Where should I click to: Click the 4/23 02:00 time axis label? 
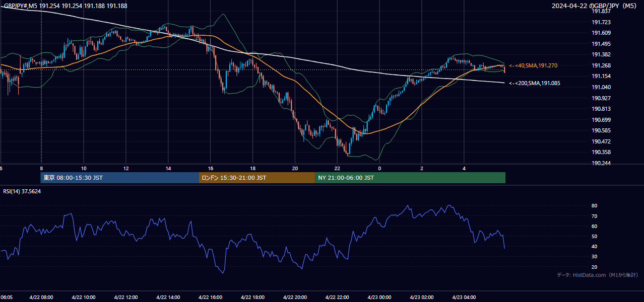click(422, 297)
